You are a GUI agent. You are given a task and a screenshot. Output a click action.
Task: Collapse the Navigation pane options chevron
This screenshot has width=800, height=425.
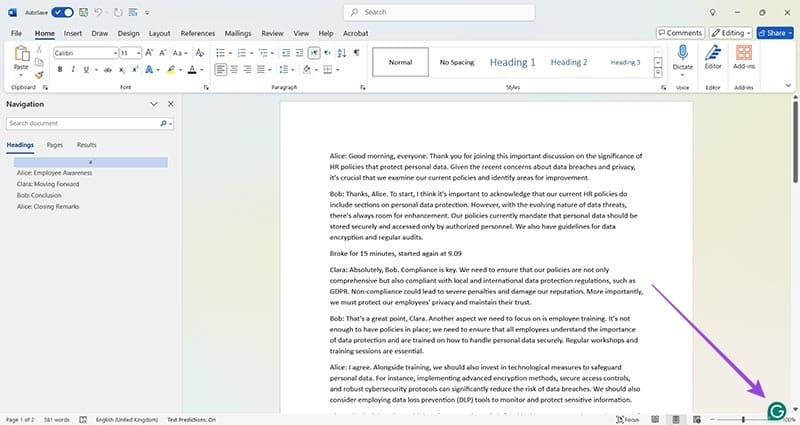tap(154, 104)
